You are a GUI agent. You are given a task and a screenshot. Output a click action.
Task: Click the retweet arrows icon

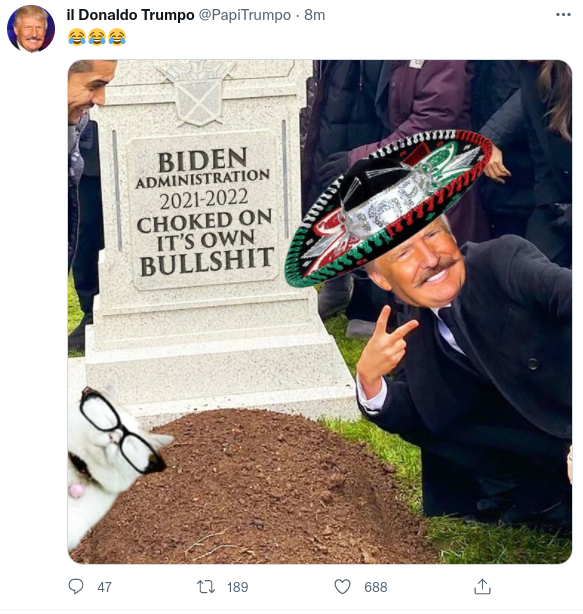point(206,587)
